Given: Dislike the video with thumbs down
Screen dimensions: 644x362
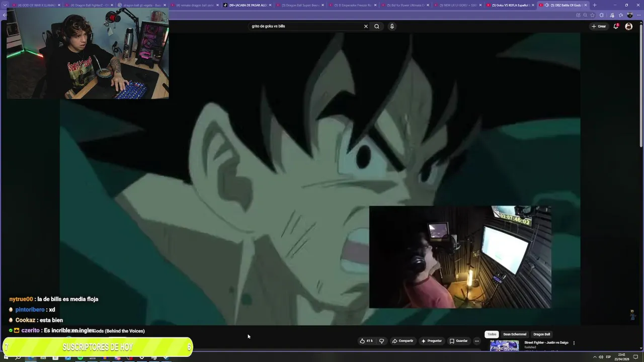Looking at the screenshot, I should click(x=381, y=341).
